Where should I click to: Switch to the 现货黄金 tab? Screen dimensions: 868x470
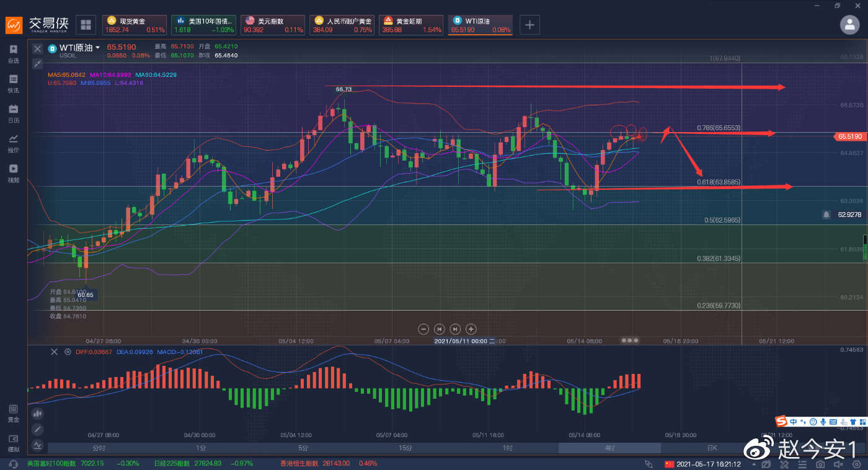[135, 25]
